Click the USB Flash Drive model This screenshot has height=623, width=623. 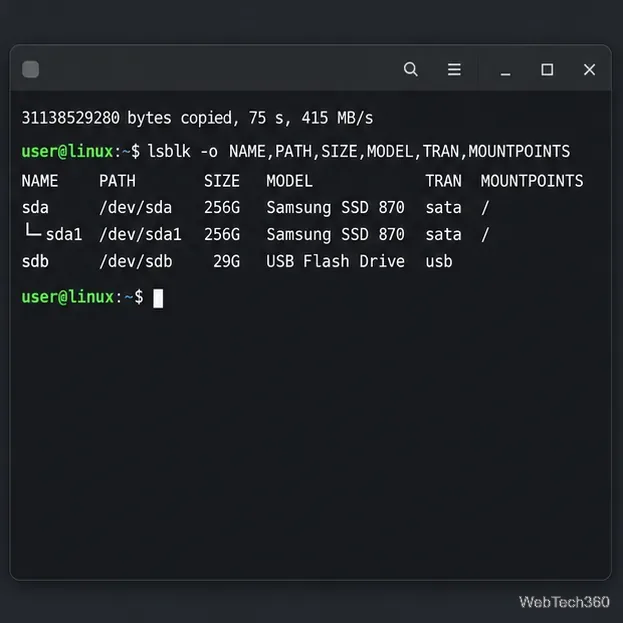tap(335, 261)
